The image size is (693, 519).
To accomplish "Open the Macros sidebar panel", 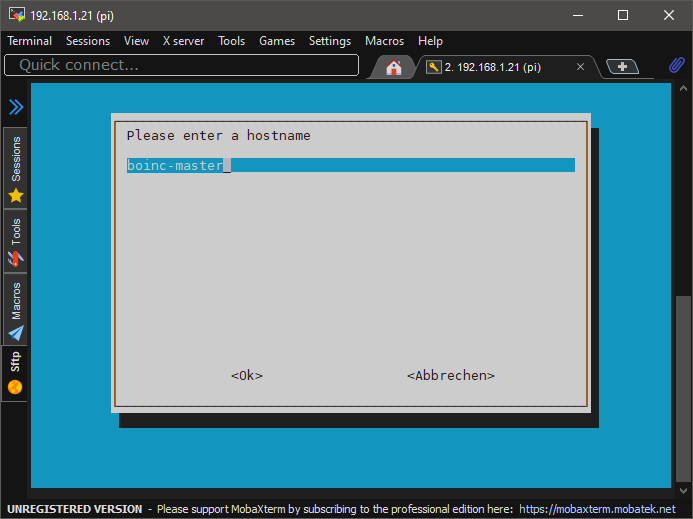I will tap(15, 310).
